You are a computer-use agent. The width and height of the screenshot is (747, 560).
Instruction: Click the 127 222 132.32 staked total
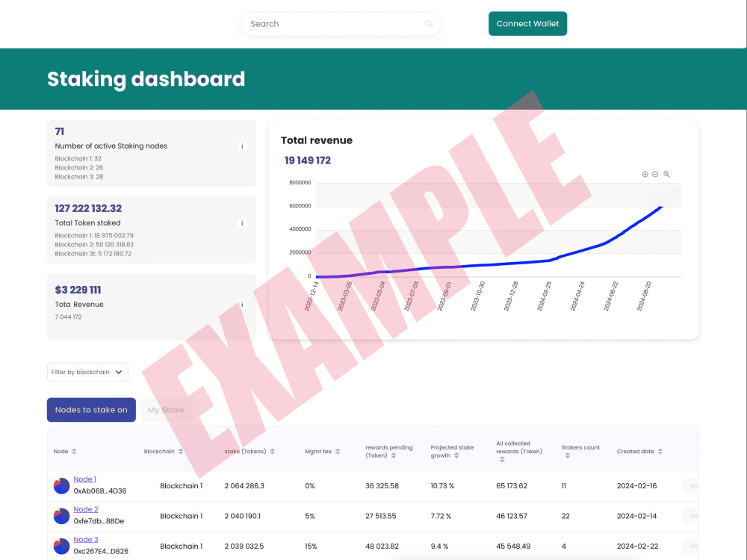[x=88, y=208]
